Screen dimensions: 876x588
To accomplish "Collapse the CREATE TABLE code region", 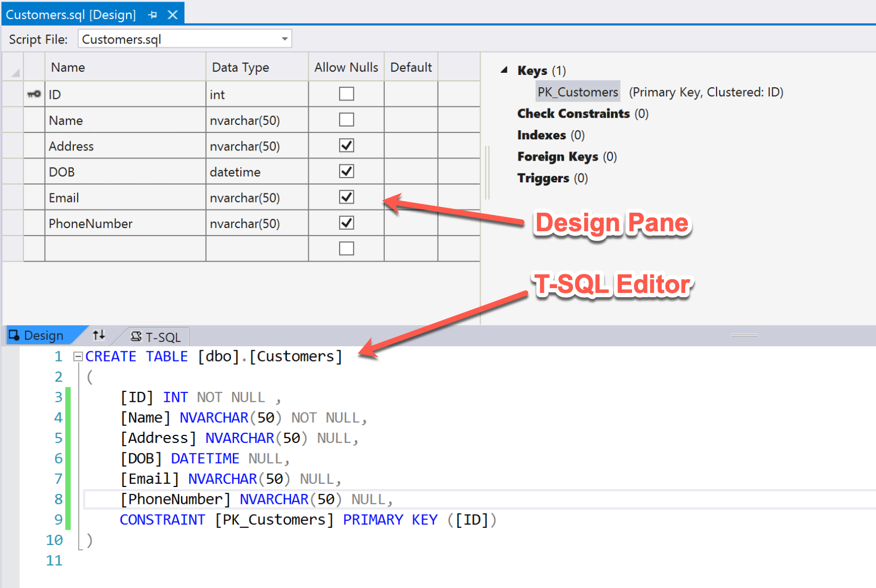I will coord(78,356).
